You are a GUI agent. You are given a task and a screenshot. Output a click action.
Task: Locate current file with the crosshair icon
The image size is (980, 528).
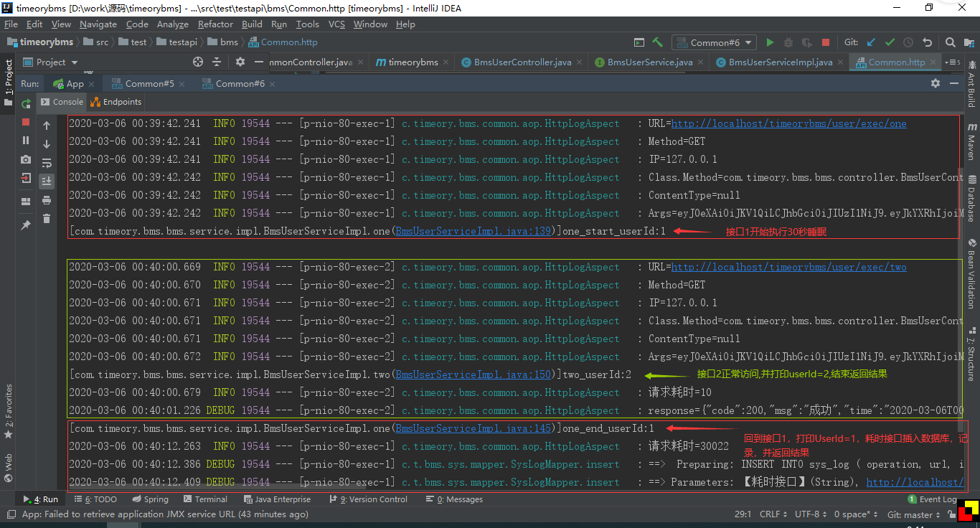[x=198, y=62]
